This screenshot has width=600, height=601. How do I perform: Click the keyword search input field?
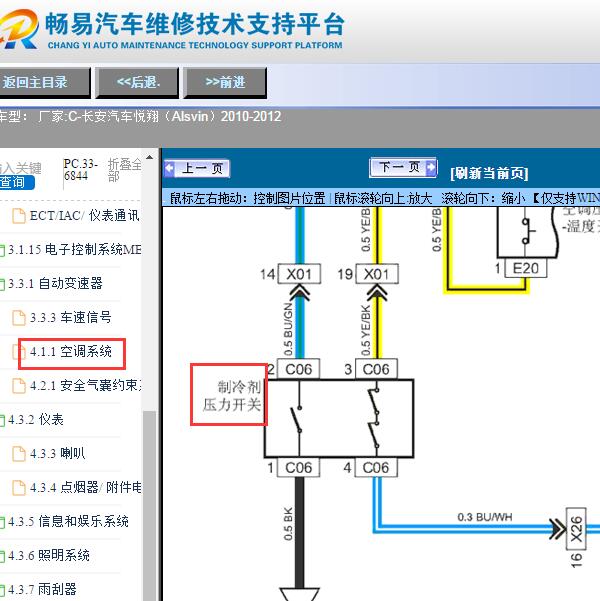click(21, 168)
